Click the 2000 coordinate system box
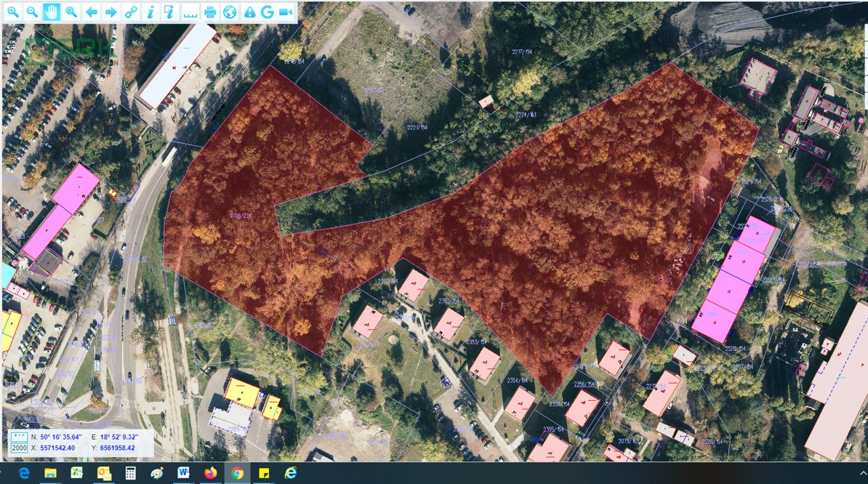 pyautogui.click(x=19, y=448)
